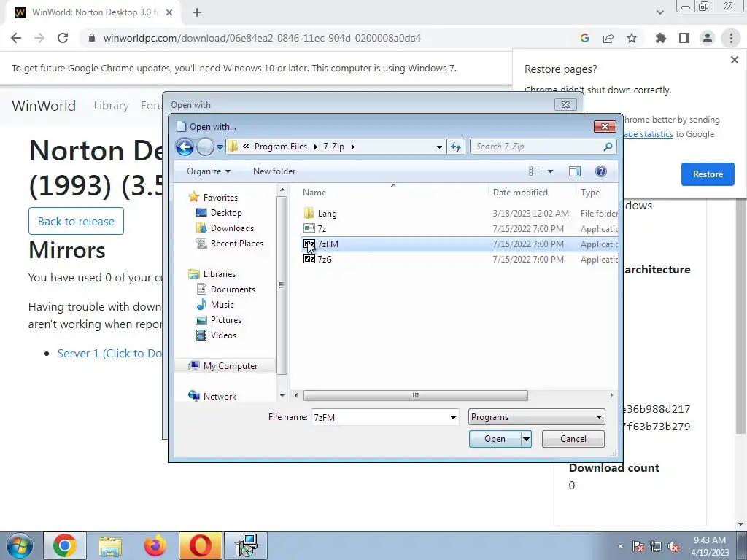Open recent locations dropdown beside navigation arrows
The height and width of the screenshot is (560, 747).
(220, 147)
